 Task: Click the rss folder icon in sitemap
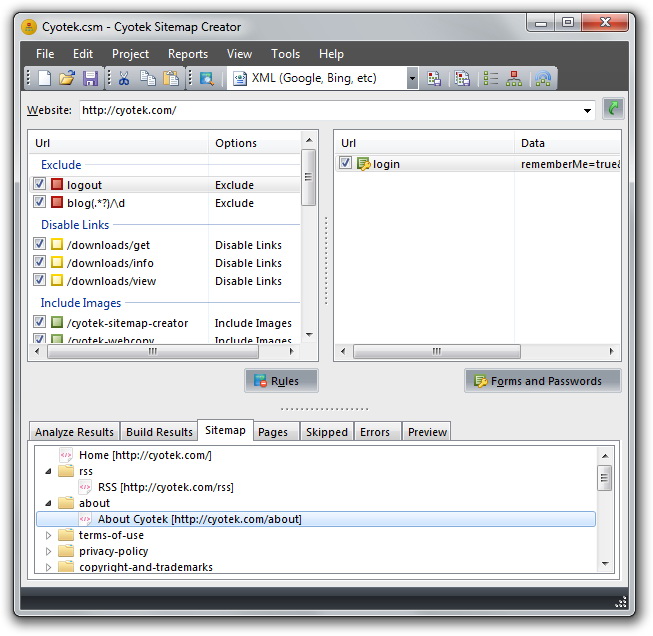[x=66, y=471]
